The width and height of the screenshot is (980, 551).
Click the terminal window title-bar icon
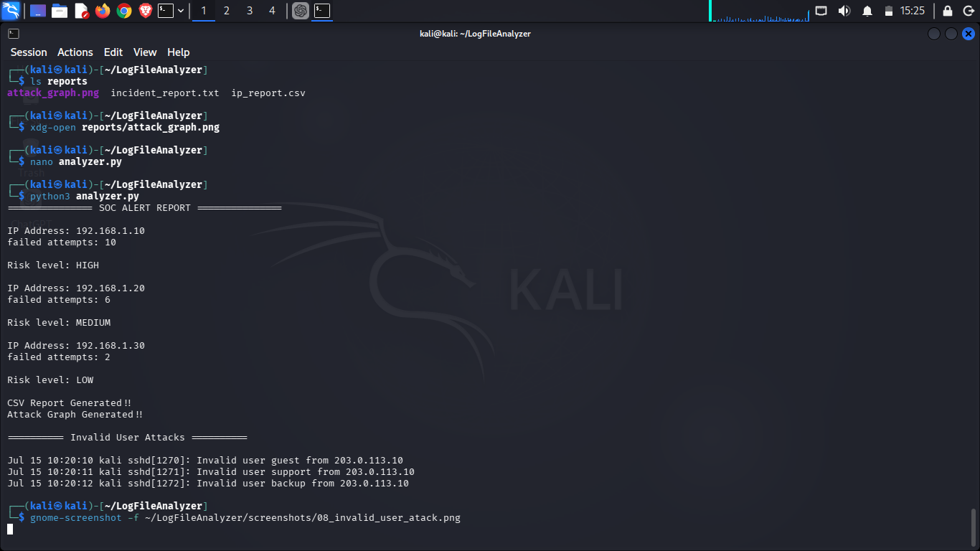pos(13,34)
